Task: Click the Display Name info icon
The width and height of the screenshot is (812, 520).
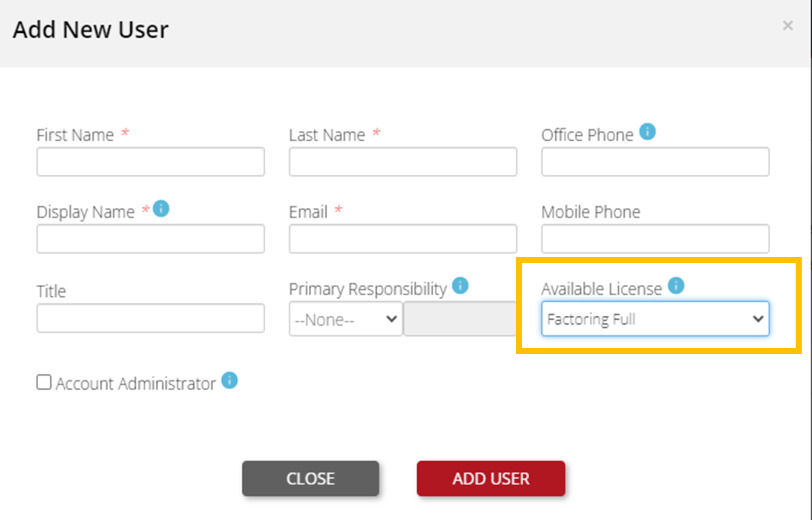Action: click(162, 208)
